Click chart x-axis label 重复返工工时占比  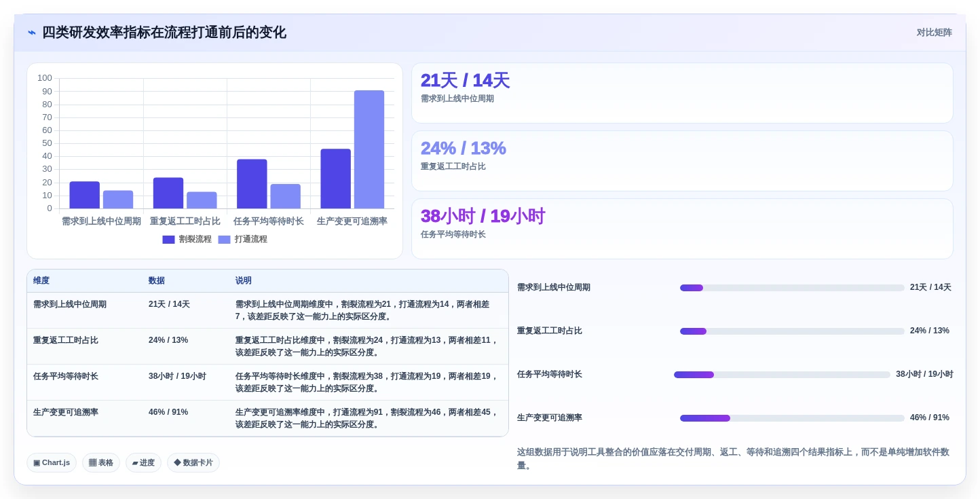tap(185, 221)
